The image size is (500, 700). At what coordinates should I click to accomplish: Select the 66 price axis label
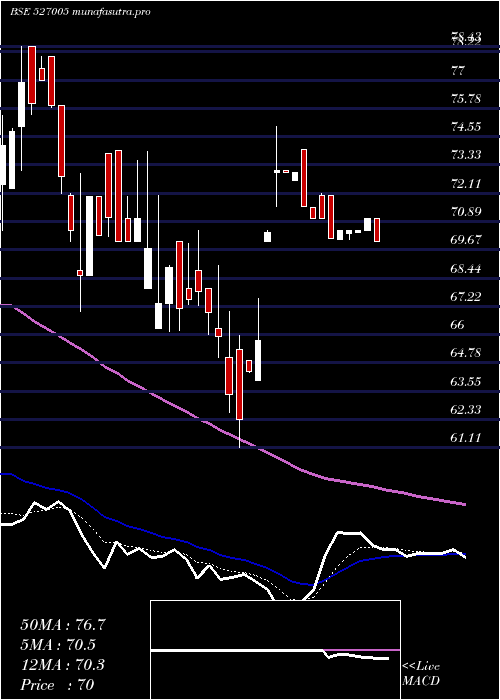(458, 325)
